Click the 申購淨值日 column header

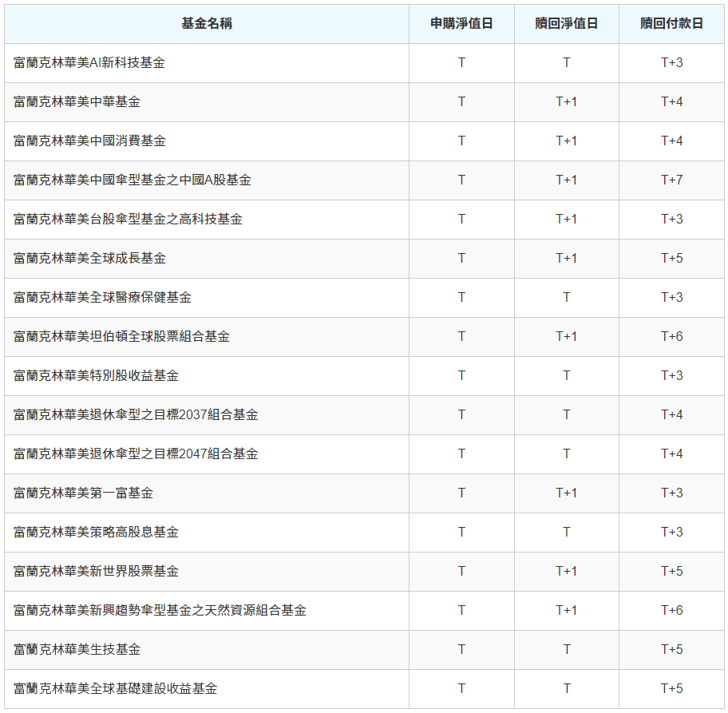point(461,23)
